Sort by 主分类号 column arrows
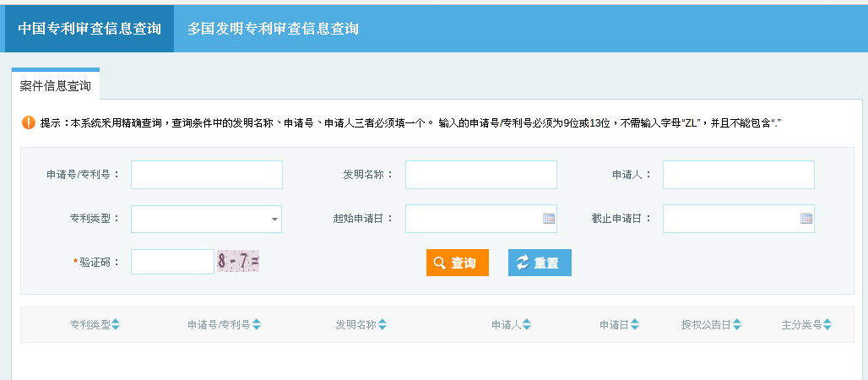The width and height of the screenshot is (868, 380). pyautogui.click(x=827, y=325)
